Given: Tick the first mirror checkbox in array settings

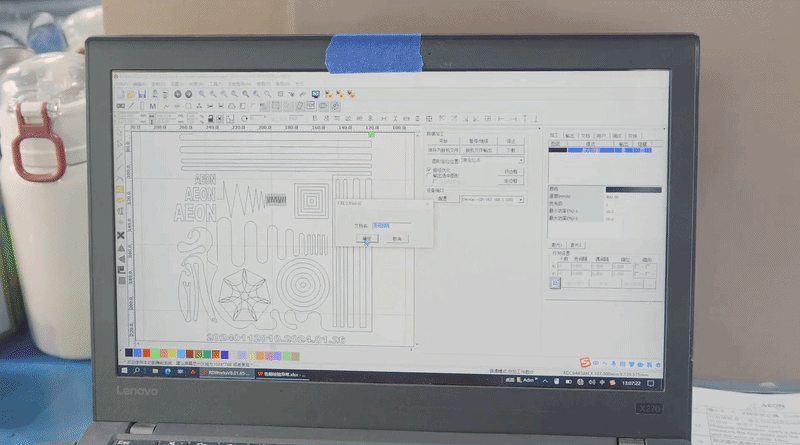Looking at the screenshot, I should pos(637,266).
